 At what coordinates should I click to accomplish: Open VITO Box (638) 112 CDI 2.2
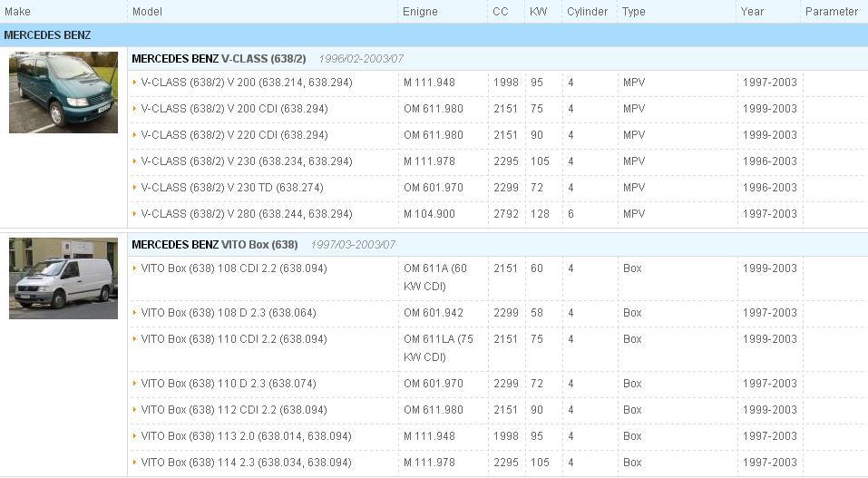click(234, 410)
